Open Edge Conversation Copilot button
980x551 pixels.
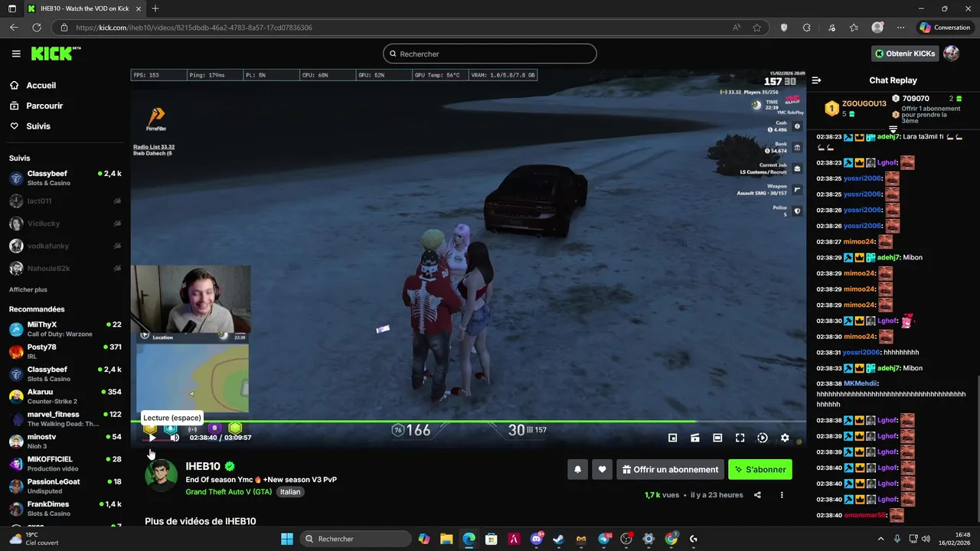[x=945, y=28]
